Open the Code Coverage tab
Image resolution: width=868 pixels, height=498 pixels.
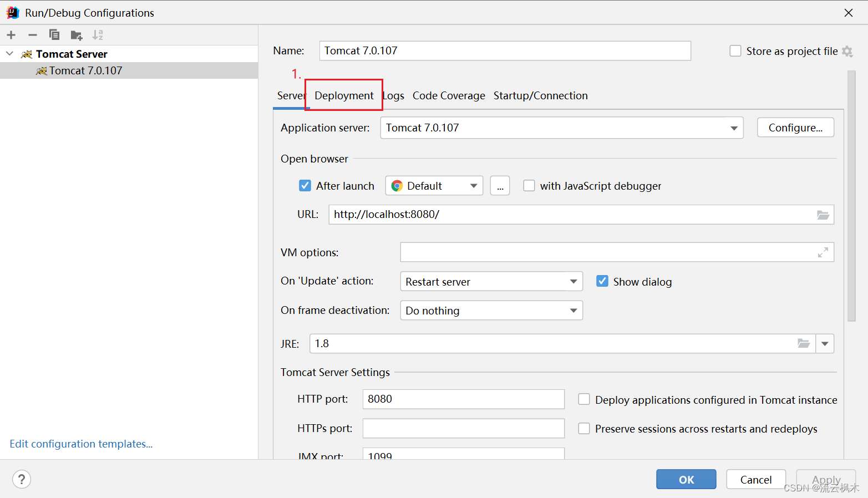click(449, 95)
